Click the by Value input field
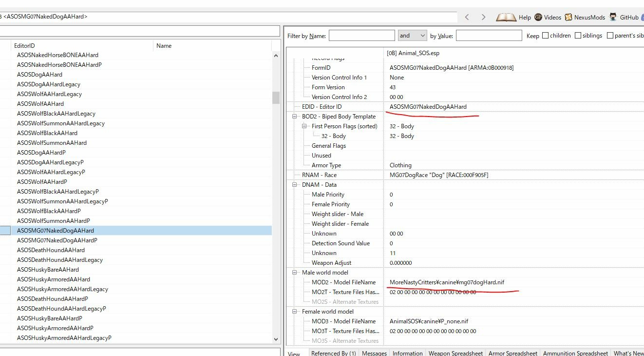644x356 pixels. tap(489, 36)
